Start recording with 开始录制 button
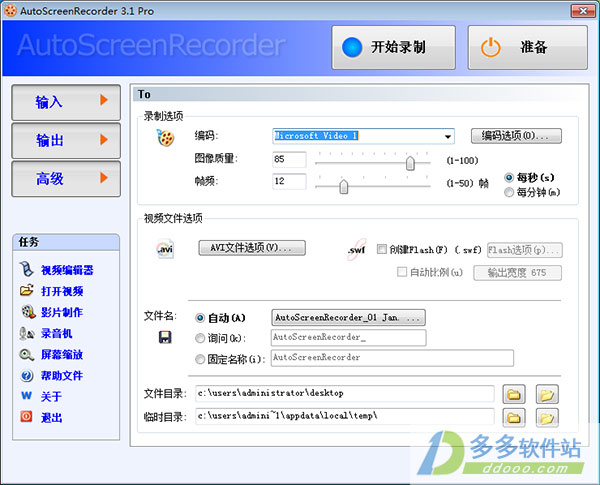 point(394,47)
